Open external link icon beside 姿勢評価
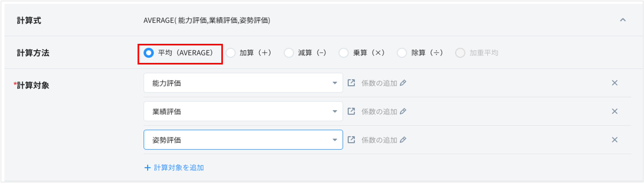Screen dimensions: 644x183 pyautogui.click(x=351, y=140)
